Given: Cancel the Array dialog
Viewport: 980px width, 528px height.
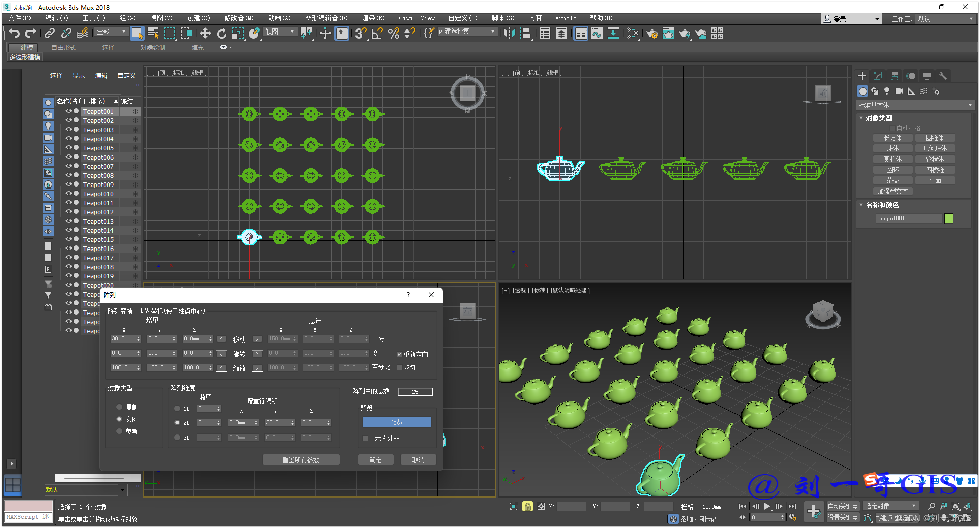Looking at the screenshot, I should pos(418,460).
